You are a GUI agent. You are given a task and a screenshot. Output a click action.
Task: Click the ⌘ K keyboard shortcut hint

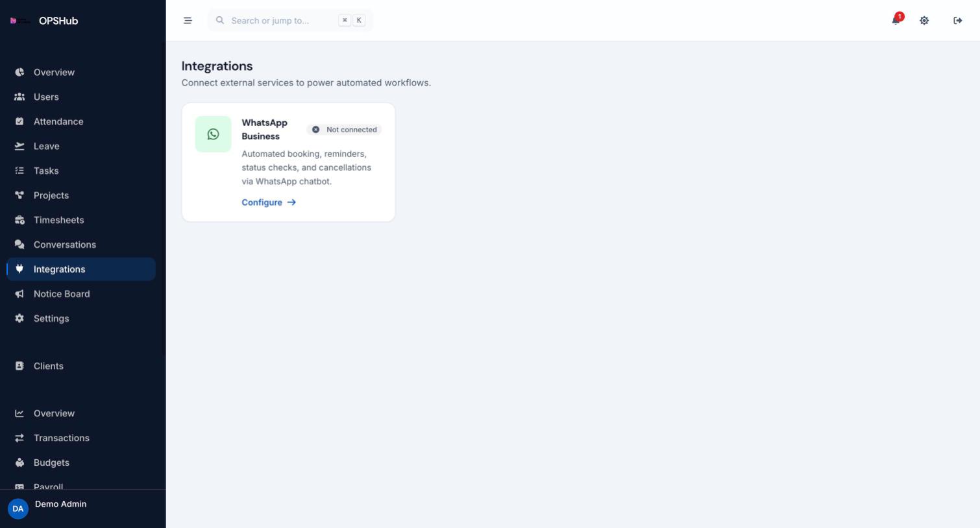[352, 21]
